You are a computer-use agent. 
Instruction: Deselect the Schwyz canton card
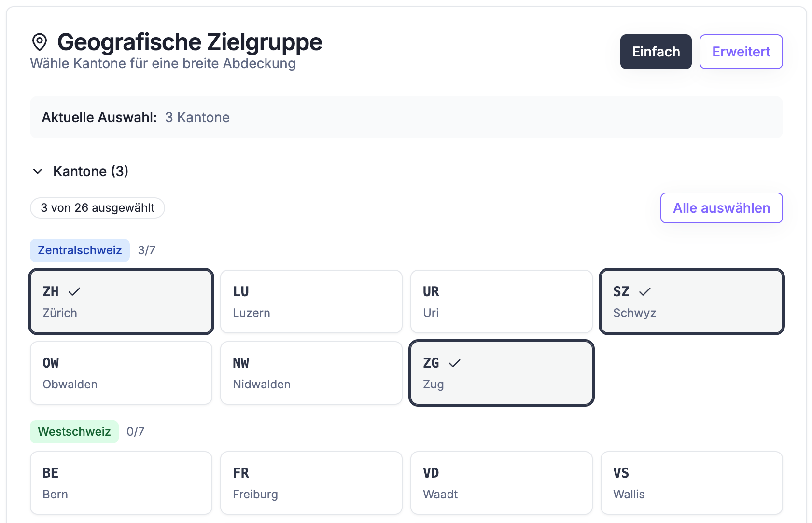coord(691,302)
